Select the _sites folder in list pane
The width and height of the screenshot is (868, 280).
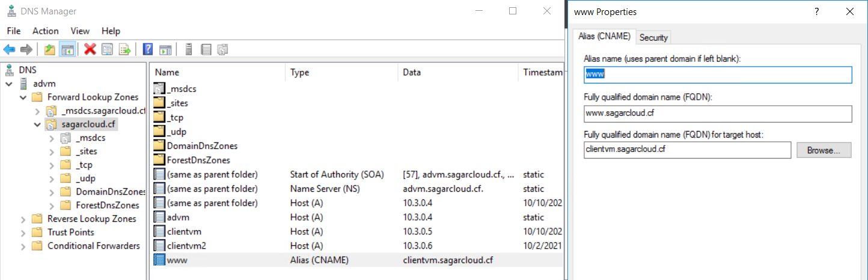[177, 103]
